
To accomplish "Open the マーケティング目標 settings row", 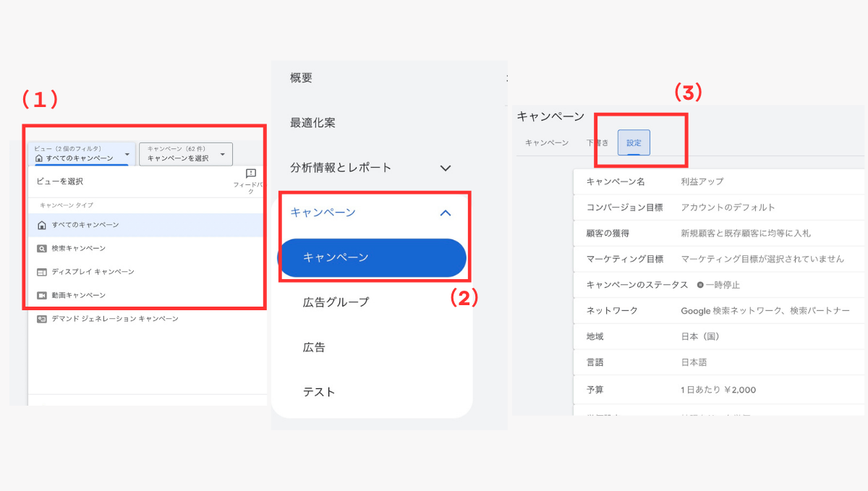I will [718, 259].
